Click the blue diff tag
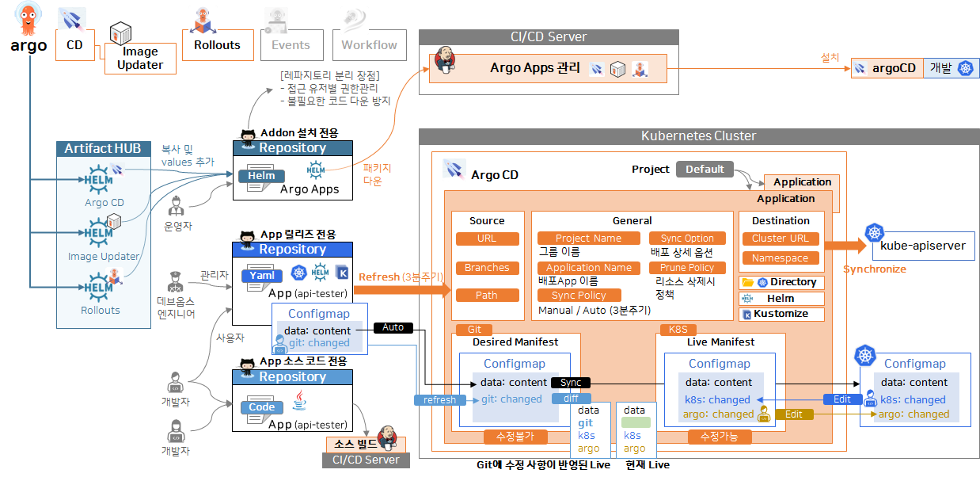Screen dimensions: 980x481 (571, 399)
